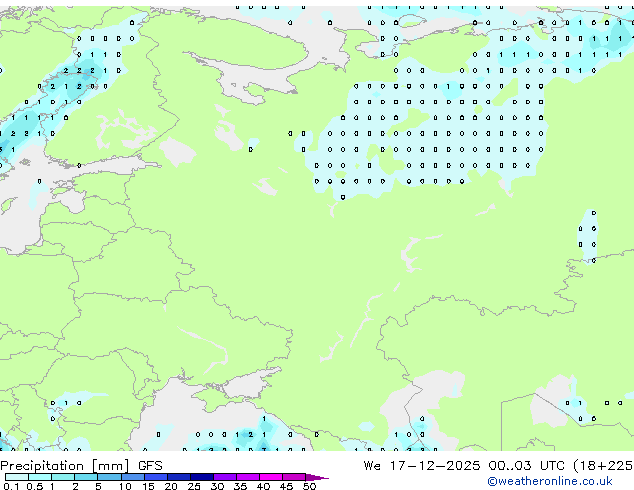Click the legend label '0.1'
This screenshot has width=634, height=490.
(11, 486)
